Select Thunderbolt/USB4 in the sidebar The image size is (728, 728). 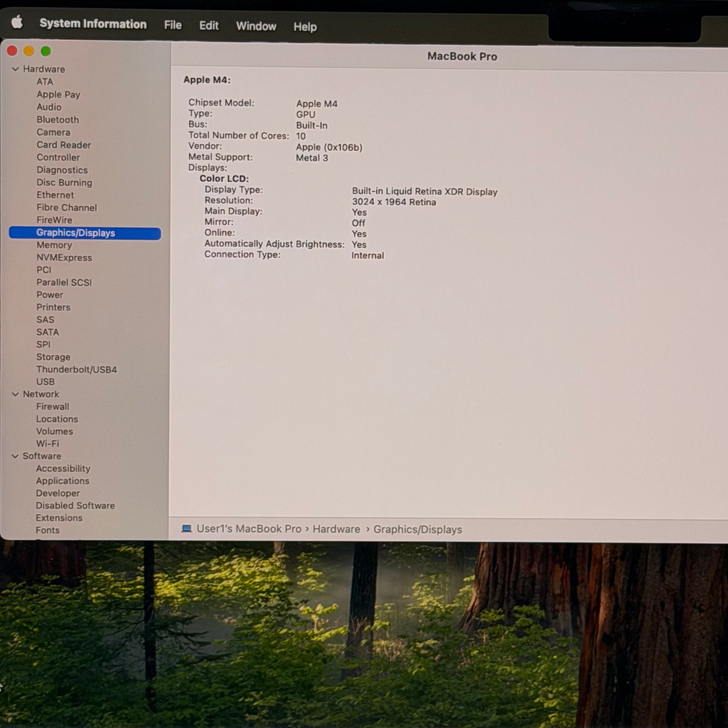[77, 369]
